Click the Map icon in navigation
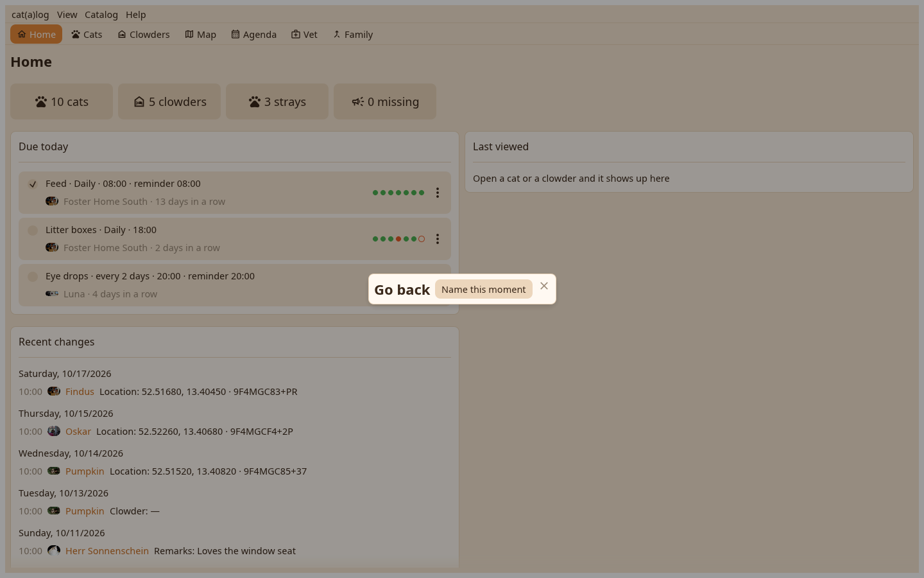 point(189,35)
